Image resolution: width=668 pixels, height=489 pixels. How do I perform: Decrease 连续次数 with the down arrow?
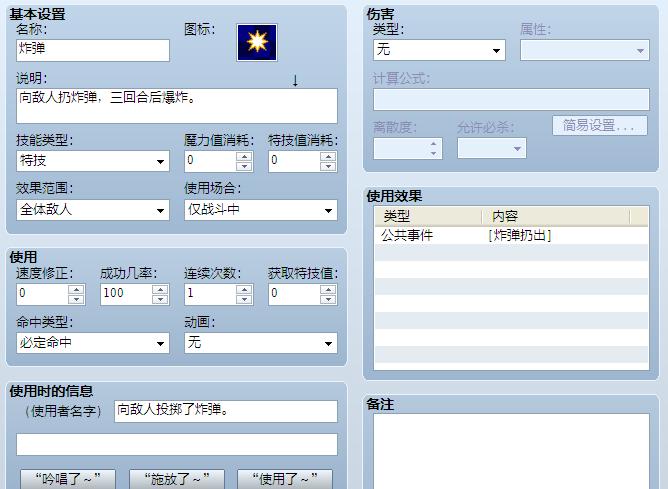tap(244, 299)
